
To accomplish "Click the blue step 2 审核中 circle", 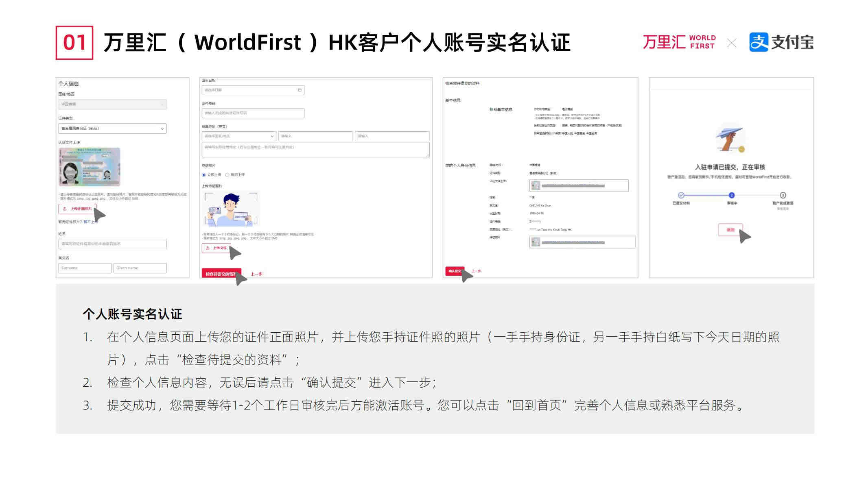I will click(x=731, y=195).
